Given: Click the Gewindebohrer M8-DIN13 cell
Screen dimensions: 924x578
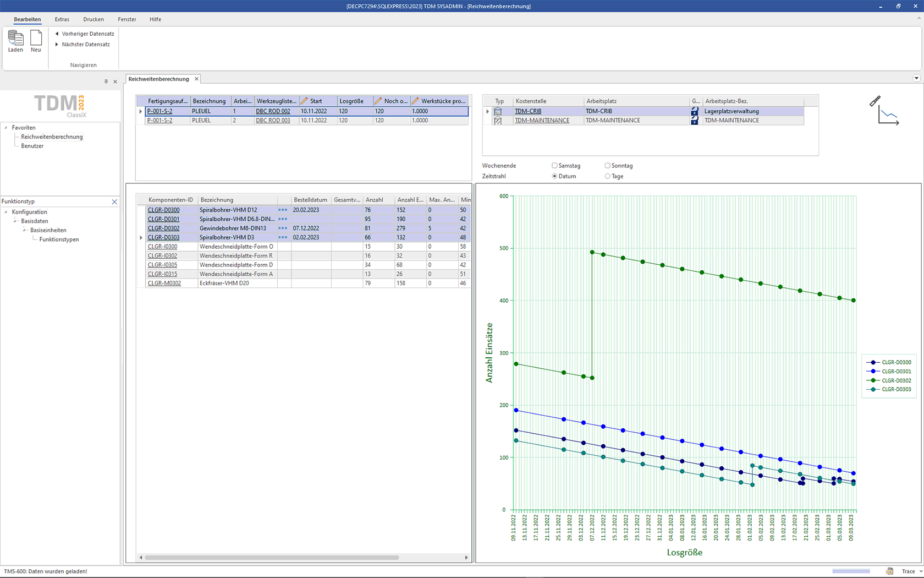Looking at the screenshot, I should tap(237, 228).
